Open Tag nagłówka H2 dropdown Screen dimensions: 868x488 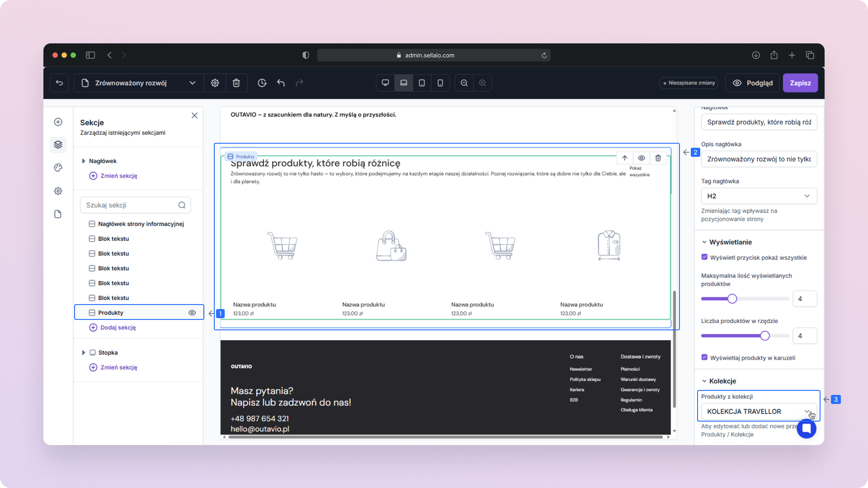[x=759, y=196]
